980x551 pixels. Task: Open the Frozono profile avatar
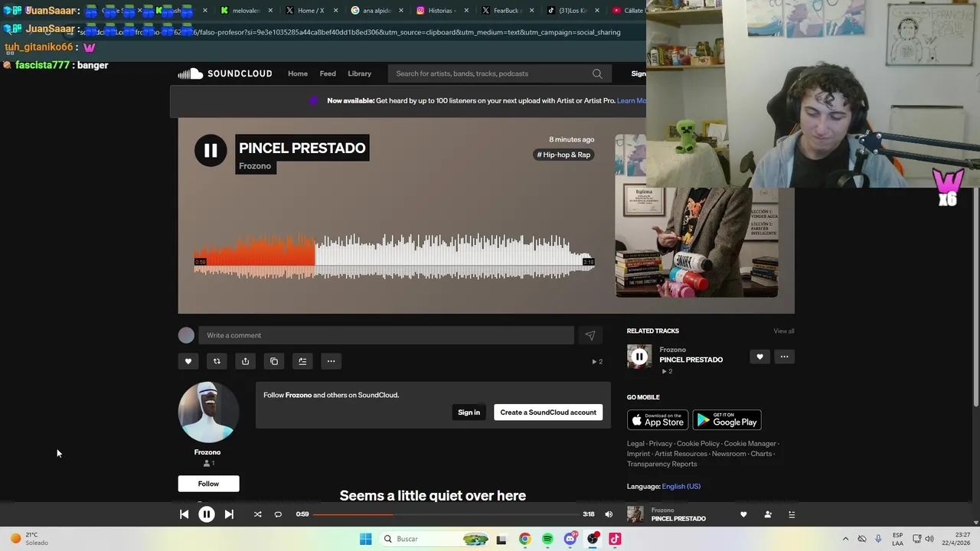coord(208,412)
